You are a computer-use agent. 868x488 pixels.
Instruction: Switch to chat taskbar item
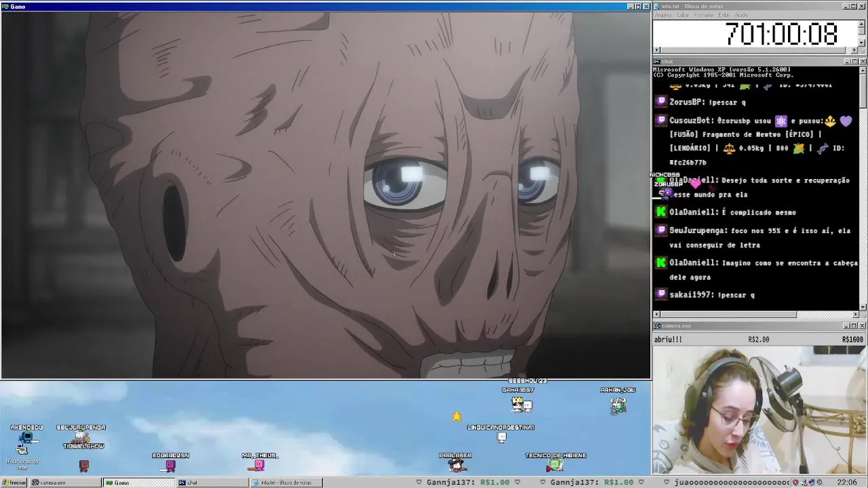pos(213,483)
